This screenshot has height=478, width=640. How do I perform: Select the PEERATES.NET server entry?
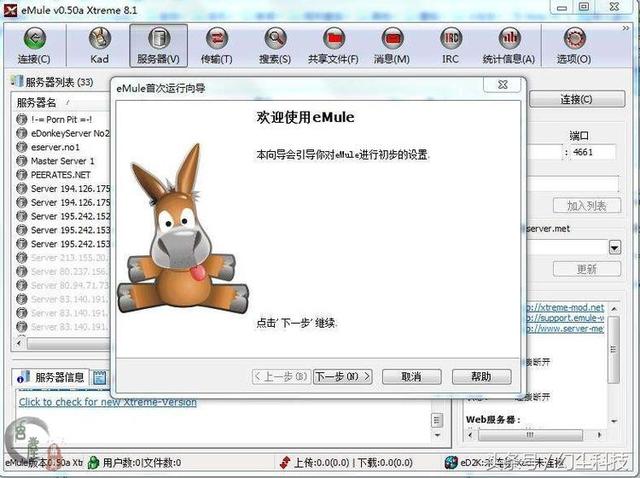pyautogui.click(x=61, y=175)
